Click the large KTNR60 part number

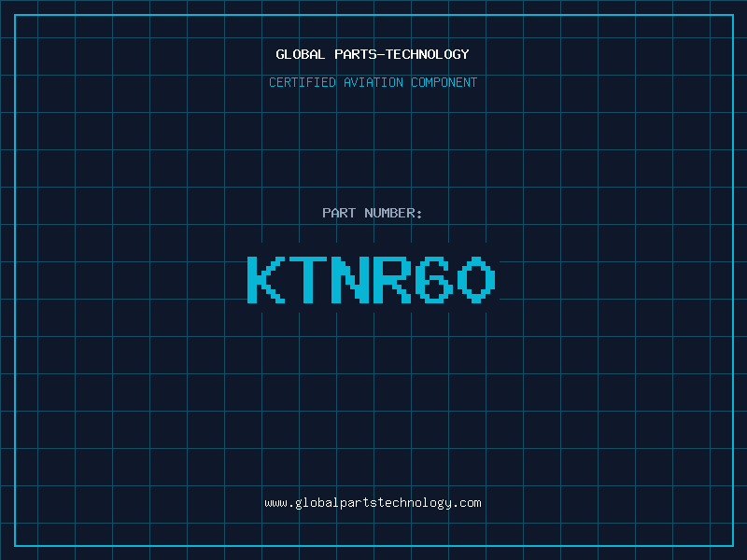(373, 279)
